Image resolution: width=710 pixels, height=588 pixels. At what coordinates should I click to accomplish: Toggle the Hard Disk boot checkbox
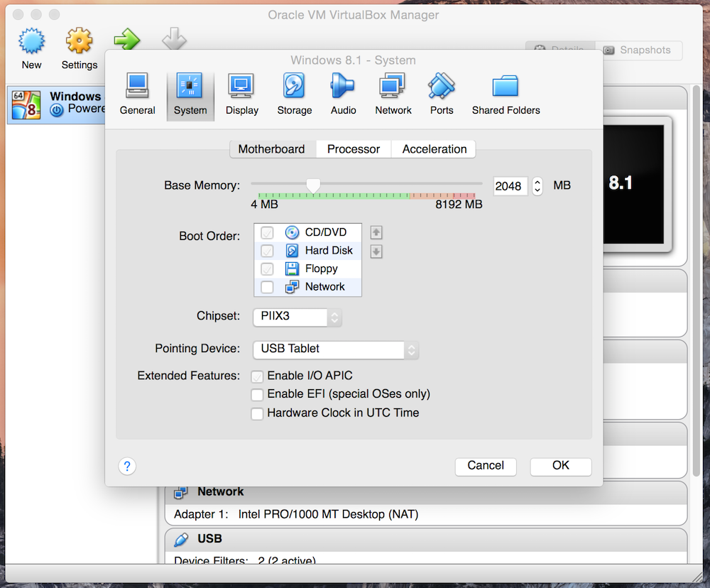click(267, 251)
